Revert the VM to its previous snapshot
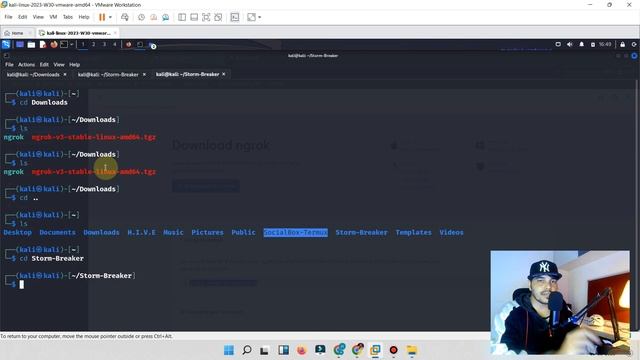This screenshot has height=360, width=640. pyautogui.click(x=153, y=17)
